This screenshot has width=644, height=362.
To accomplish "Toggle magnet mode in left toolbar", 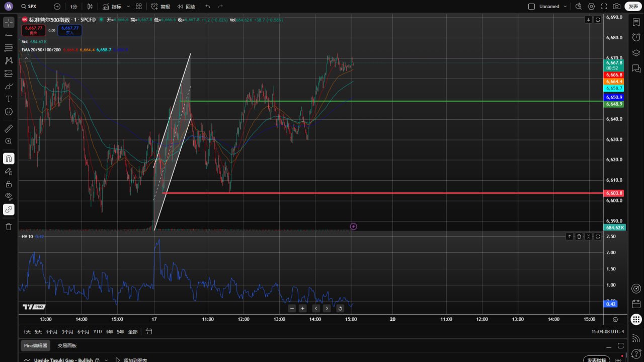I will 9,159.
